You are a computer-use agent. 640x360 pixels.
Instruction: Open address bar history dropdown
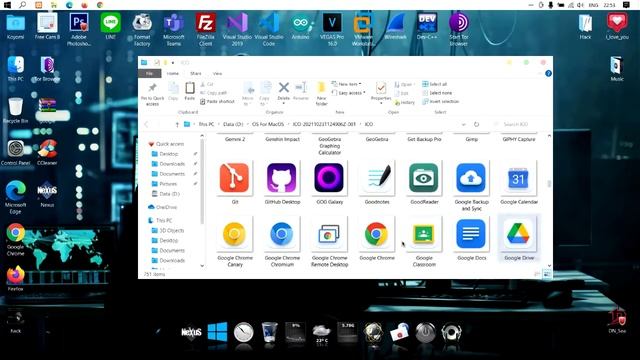pos(464,124)
